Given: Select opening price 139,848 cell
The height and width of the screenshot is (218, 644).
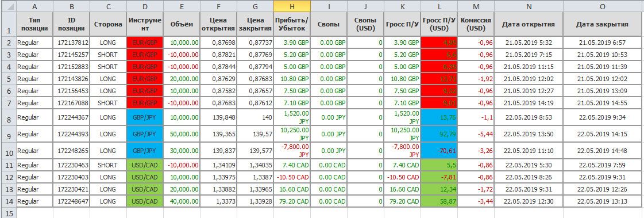Looking at the screenshot, I should tap(218, 117).
